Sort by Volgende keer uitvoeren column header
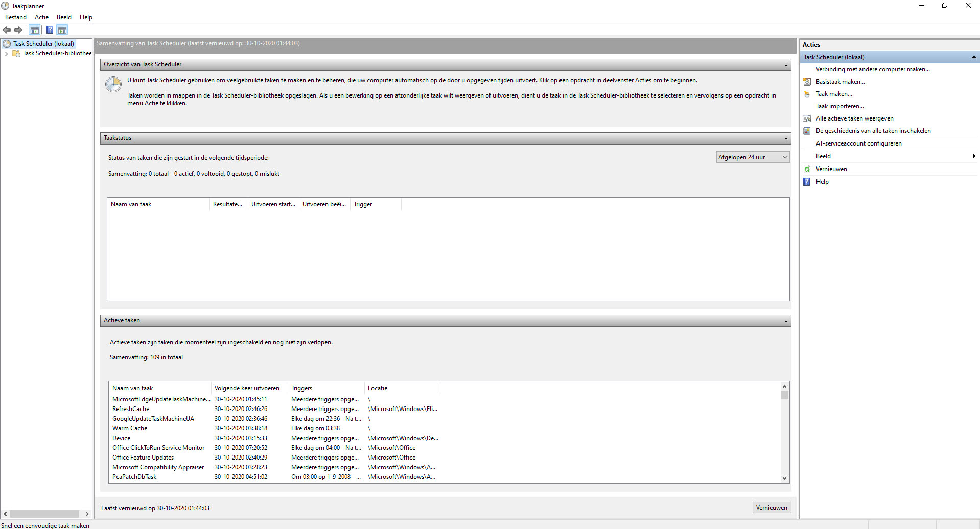 pos(249,388)
